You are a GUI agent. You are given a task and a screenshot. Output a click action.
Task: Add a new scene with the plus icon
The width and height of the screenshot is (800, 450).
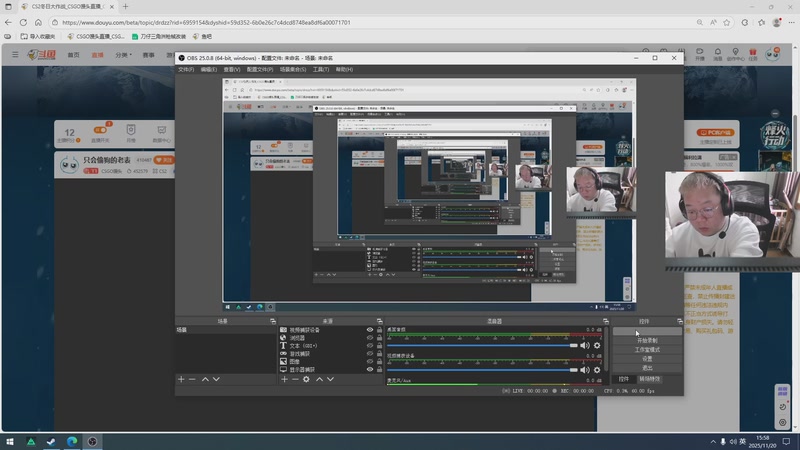[181, 379]
